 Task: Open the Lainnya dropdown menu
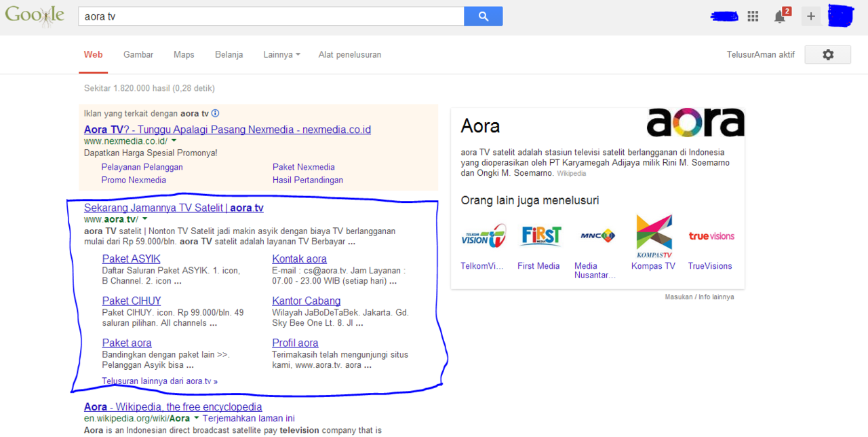tap(281, 55)
